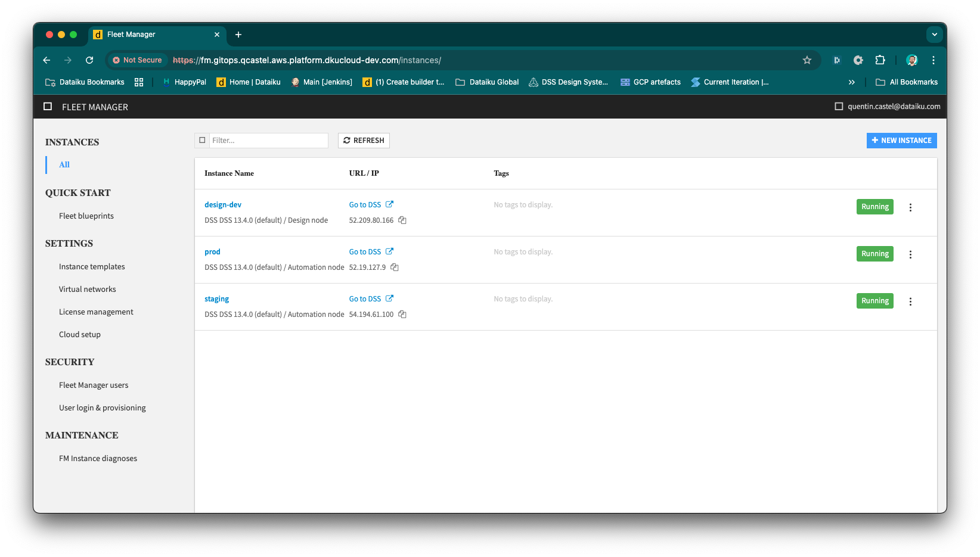Open the Dataiku Bookmarks apps grid icon

pos(139,82)
